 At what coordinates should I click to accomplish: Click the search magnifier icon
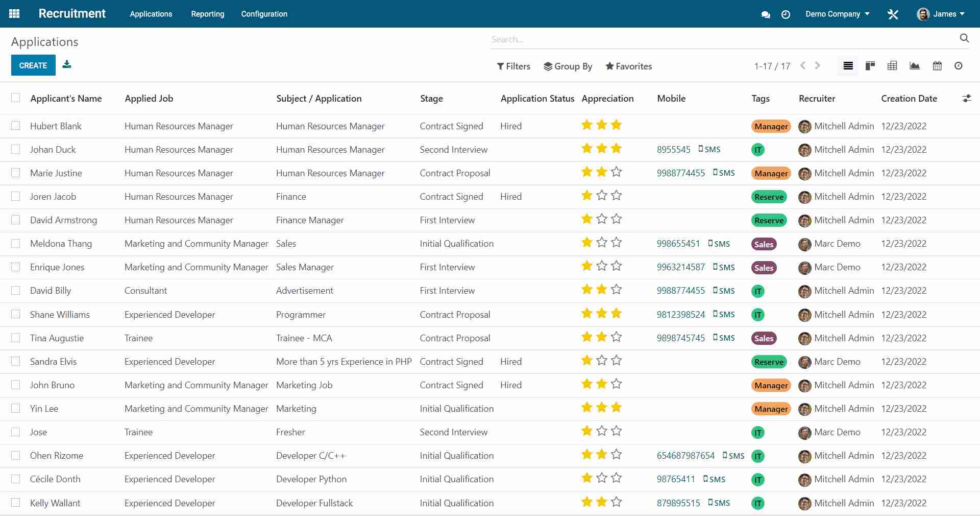[964, 38]
